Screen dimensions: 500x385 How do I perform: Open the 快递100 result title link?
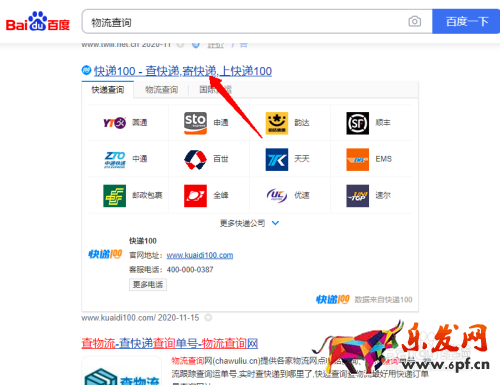(183, 71)
